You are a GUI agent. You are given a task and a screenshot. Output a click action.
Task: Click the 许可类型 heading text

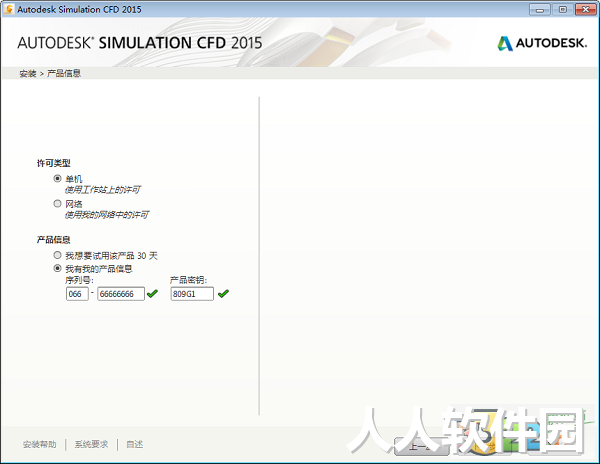point(54,163)
